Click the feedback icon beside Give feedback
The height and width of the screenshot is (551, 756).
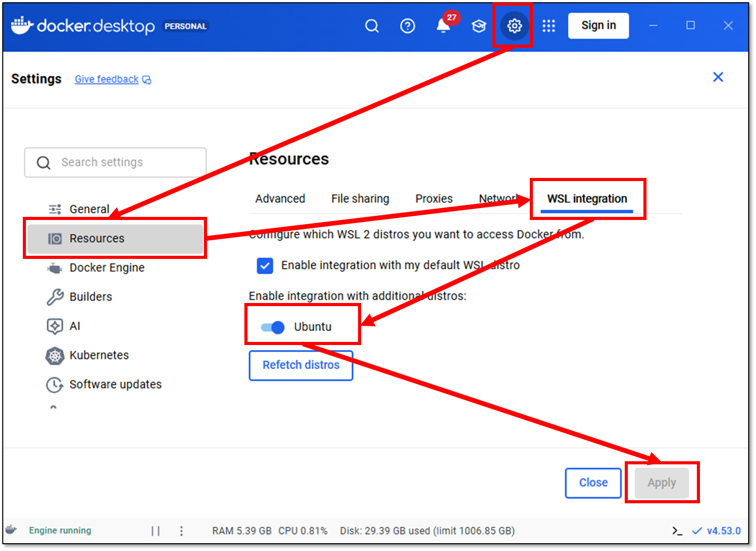[147, 79]
